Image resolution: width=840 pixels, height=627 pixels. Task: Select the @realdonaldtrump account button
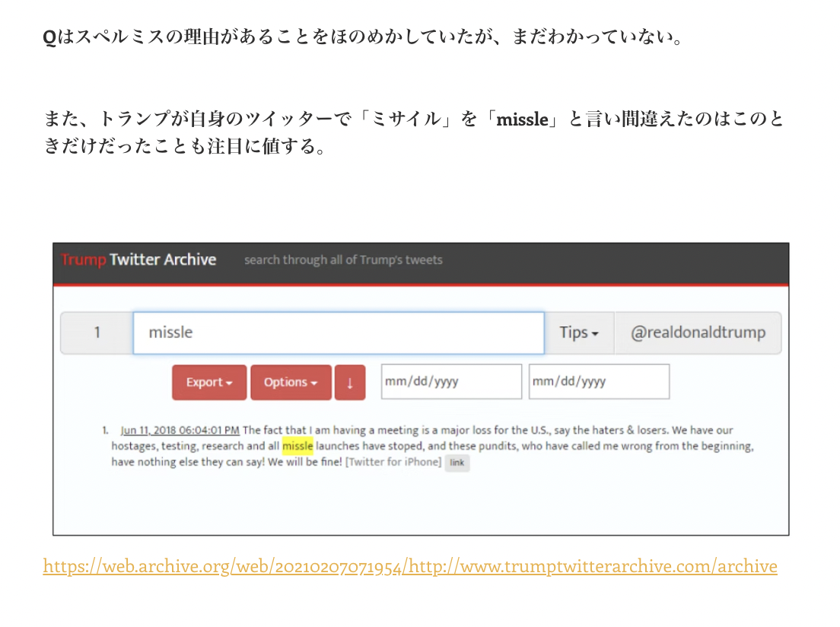(698, 333)
